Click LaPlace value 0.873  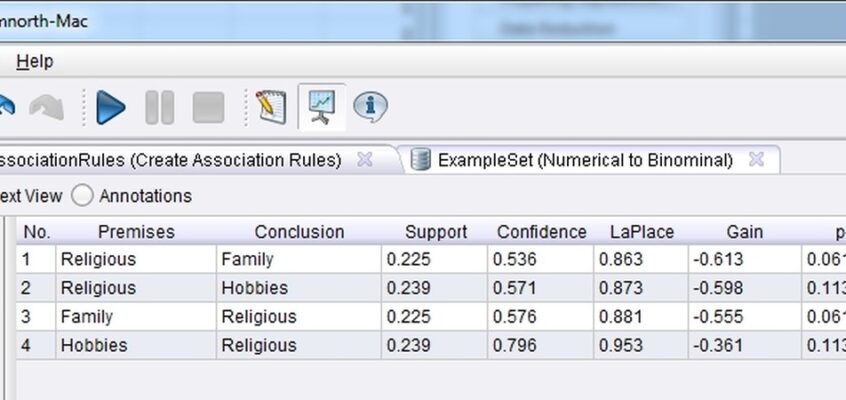click(x=642, y=288)
